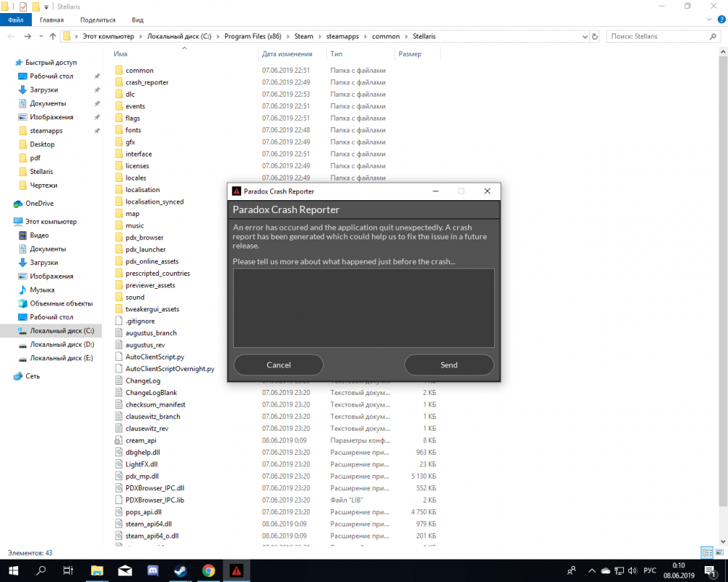Switch to the Вид ribbon tab
This screenshot has width=728, height=582.
pyautogui.click(x=137, y=20)
